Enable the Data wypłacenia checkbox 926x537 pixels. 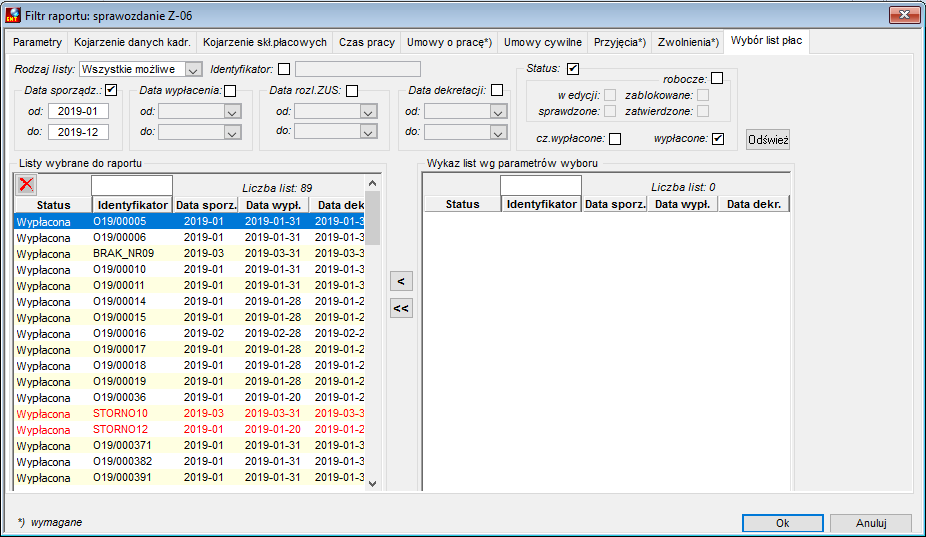click(x=230, y=90)
